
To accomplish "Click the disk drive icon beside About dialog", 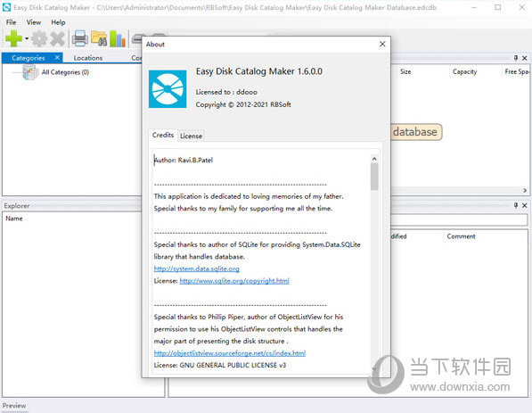I will (x=137, y=39).
